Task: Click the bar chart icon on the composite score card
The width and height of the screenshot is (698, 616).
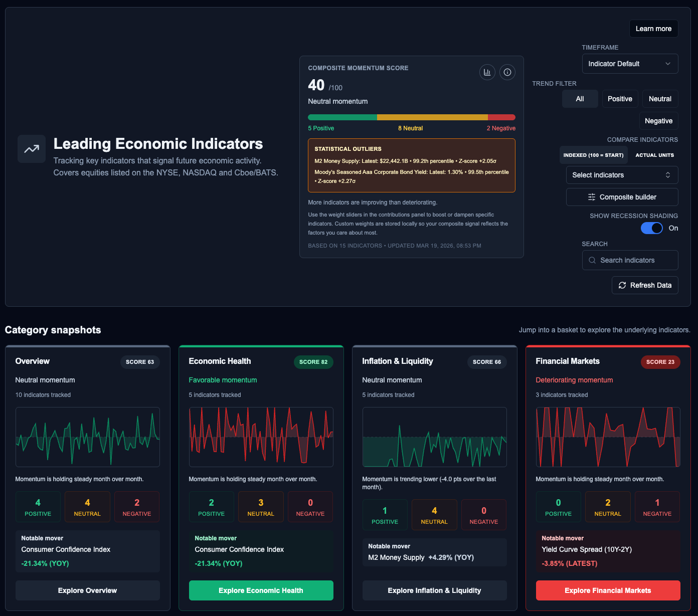Action: (x=487, y=72)
